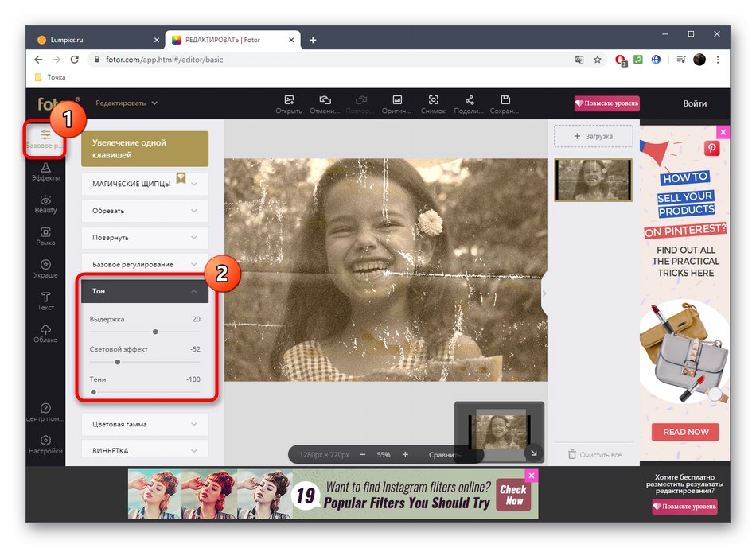Collapse the Тон (Tone) section
Image resolution: width=756 pixels, height=548 pixels.
click(x=145, y=291)
